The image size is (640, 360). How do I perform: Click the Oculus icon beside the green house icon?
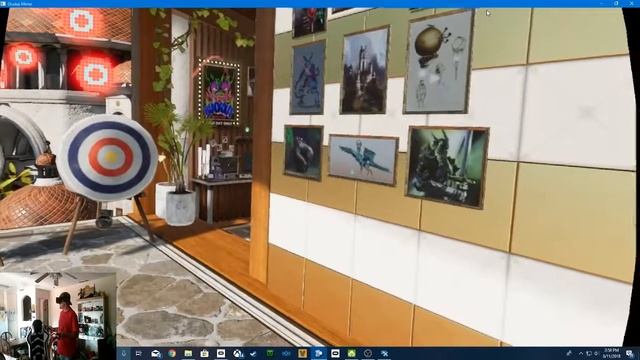335,353
